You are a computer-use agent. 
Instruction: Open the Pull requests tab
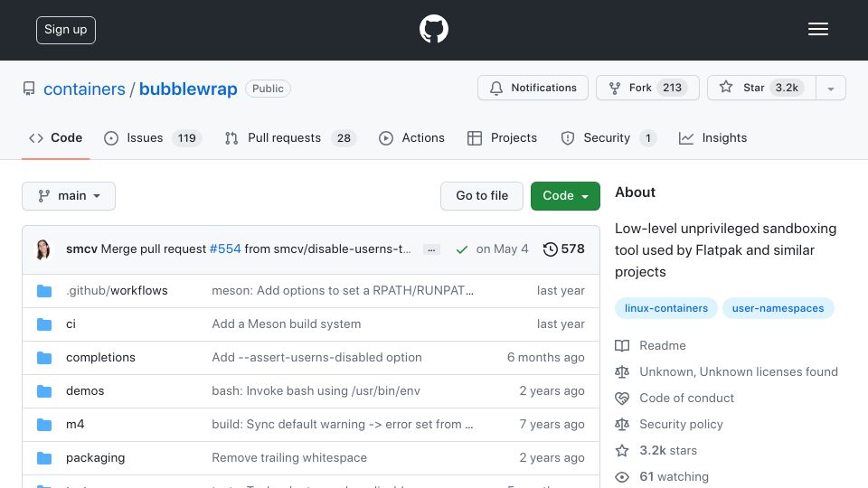point(290,137)
